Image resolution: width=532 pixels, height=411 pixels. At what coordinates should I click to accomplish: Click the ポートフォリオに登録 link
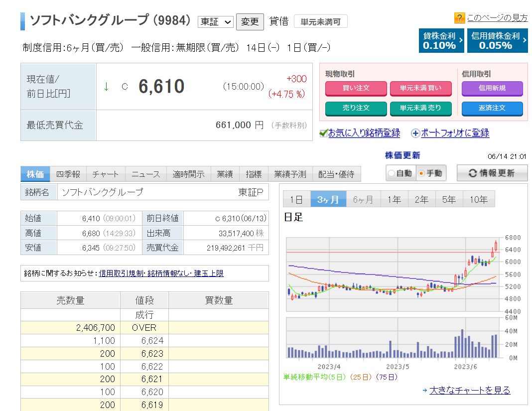pyautogui.click(x=455, y=133)
